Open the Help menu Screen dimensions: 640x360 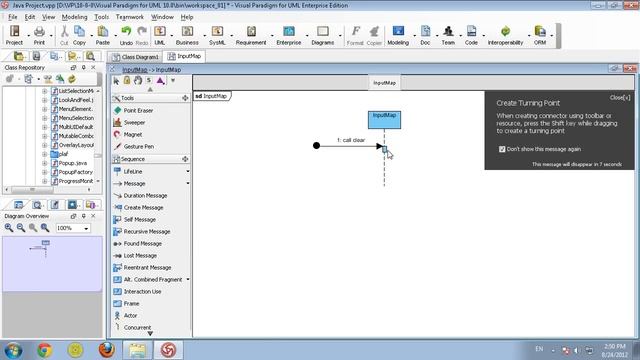click(x=187, y=17)
